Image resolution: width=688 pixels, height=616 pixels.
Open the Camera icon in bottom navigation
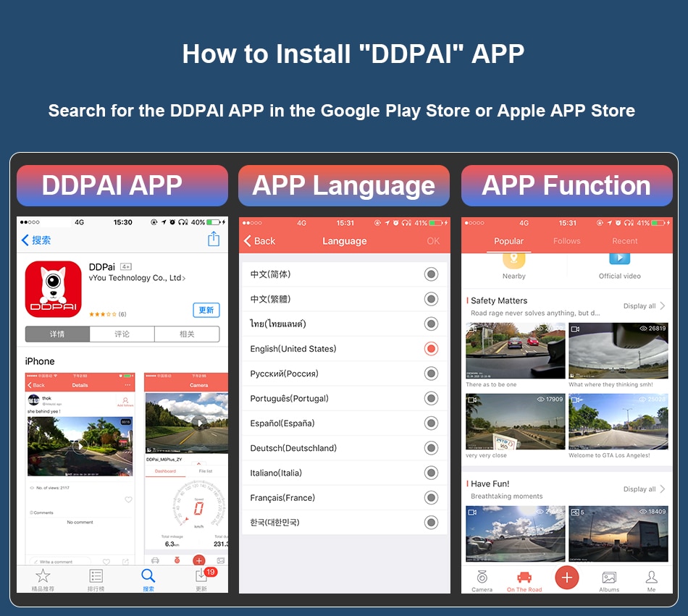click(x=482, y=577)
